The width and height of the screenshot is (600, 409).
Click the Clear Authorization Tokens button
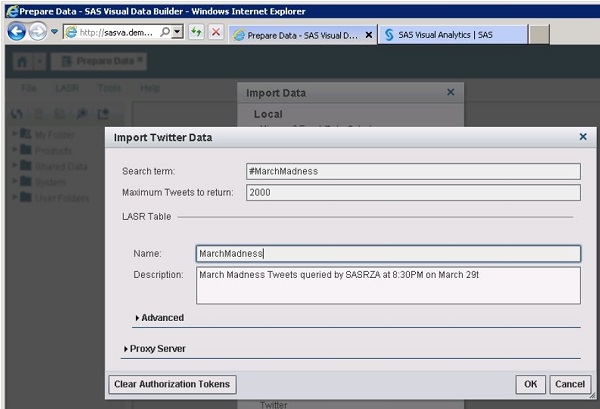click(x=172, y=384)
